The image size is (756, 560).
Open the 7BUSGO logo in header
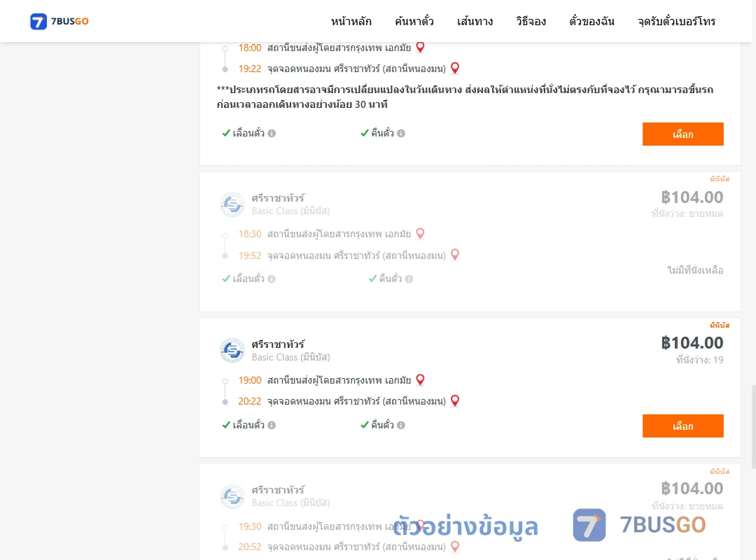point(59,21)
